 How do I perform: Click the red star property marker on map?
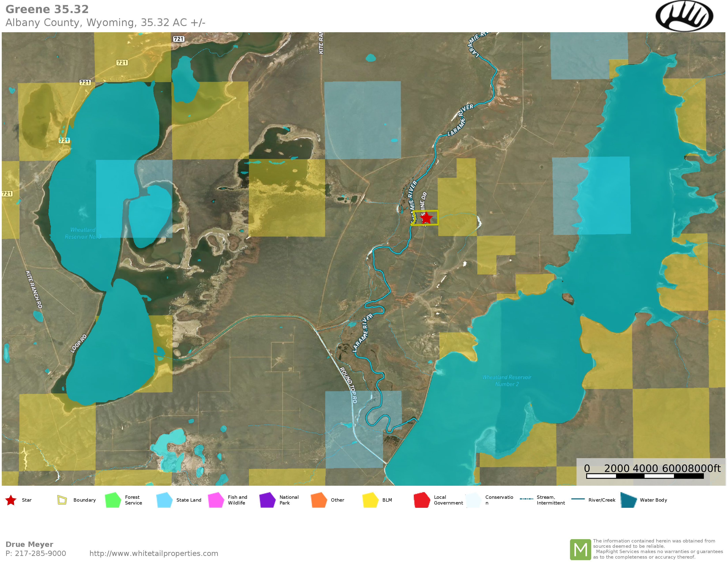point(426,218)
